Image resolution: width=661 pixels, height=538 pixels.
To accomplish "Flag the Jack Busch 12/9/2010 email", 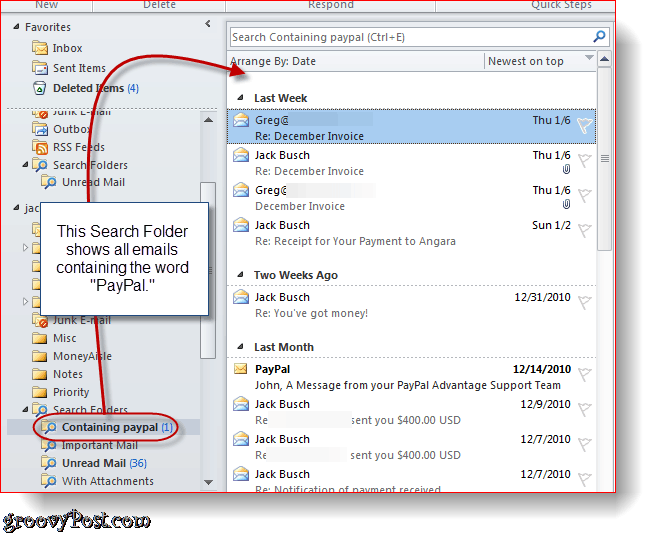I will (585, 409).
